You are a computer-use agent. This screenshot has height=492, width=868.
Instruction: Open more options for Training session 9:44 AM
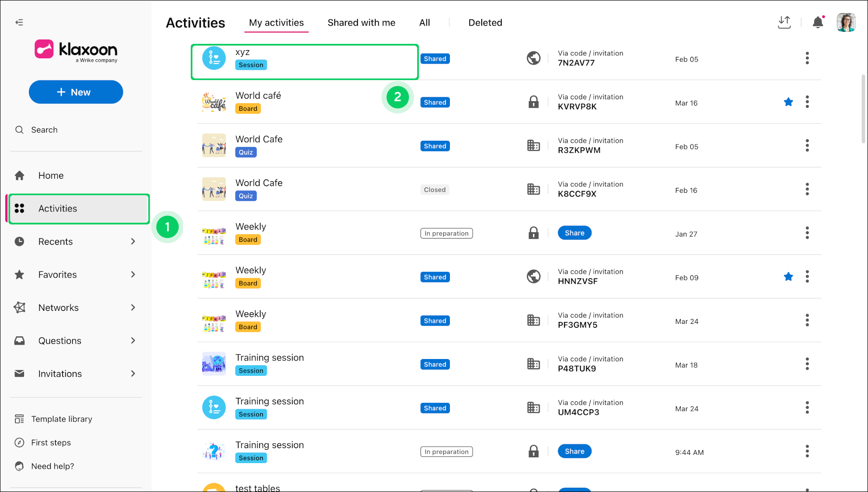[807, 452]
